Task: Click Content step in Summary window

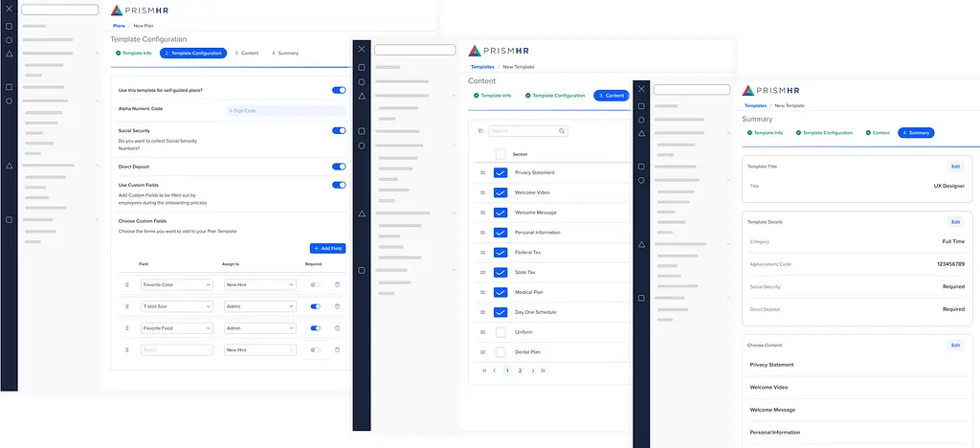Action: [878, 132]
